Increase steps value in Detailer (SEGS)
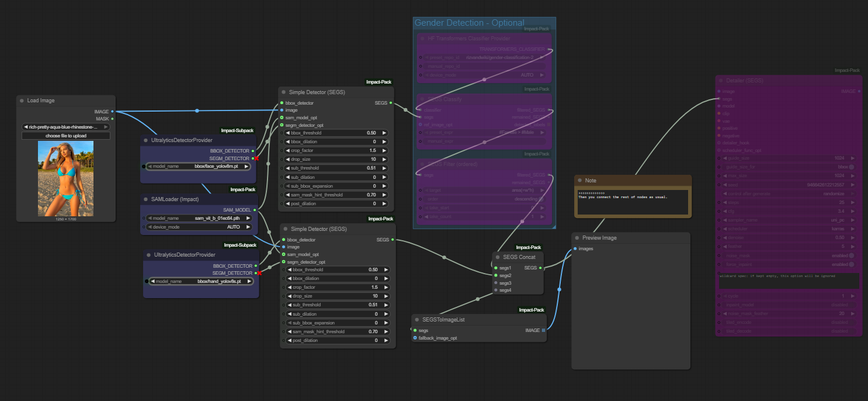 point(853,202)
